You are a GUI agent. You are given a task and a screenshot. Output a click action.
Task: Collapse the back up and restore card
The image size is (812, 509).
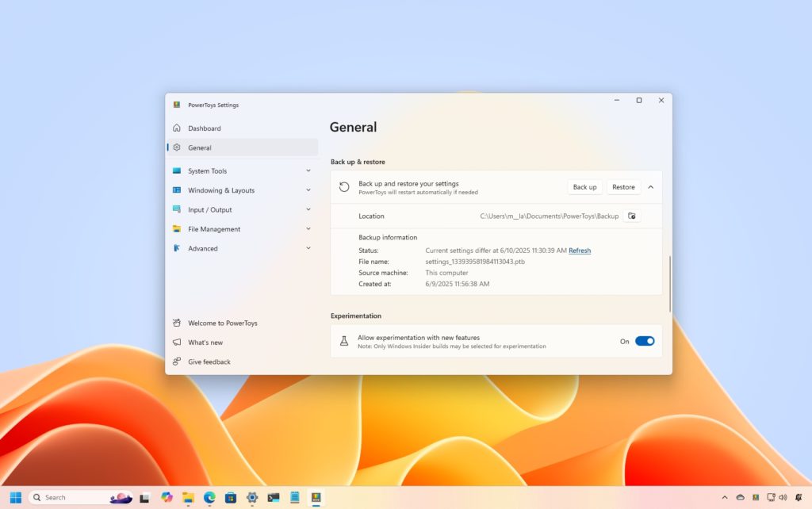click(x=651, y=187)
